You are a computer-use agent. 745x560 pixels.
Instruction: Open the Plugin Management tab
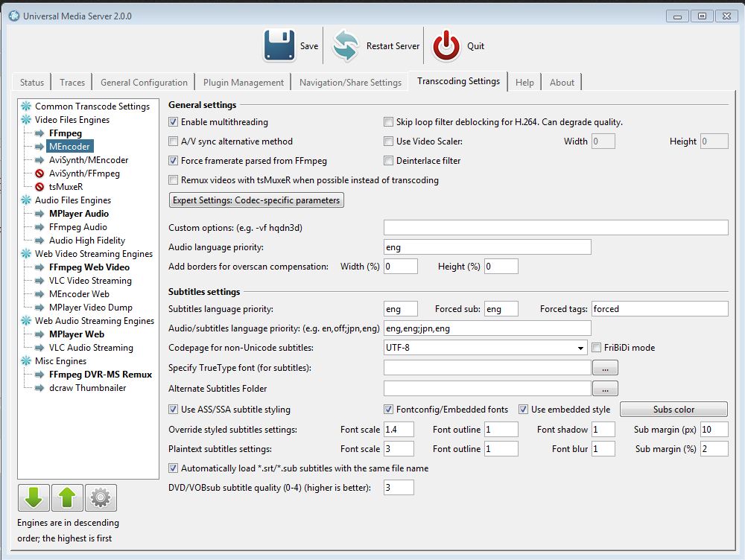point(244,82)
